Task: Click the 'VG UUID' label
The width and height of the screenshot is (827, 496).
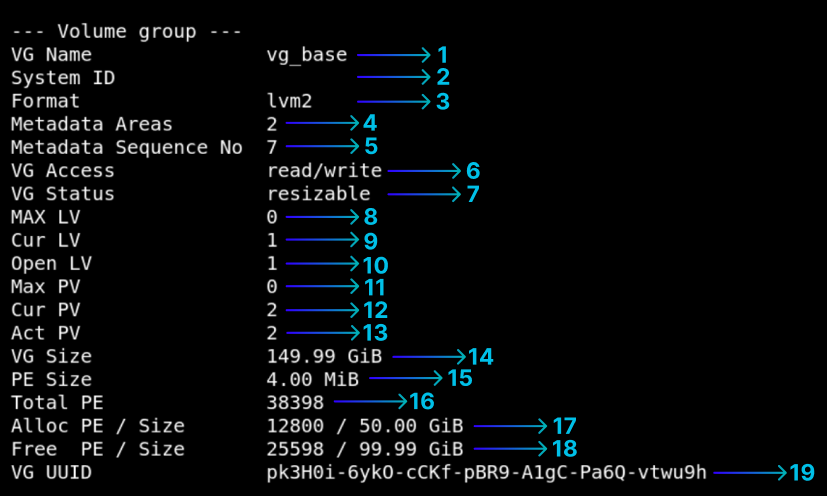Action: click(51, 472)
